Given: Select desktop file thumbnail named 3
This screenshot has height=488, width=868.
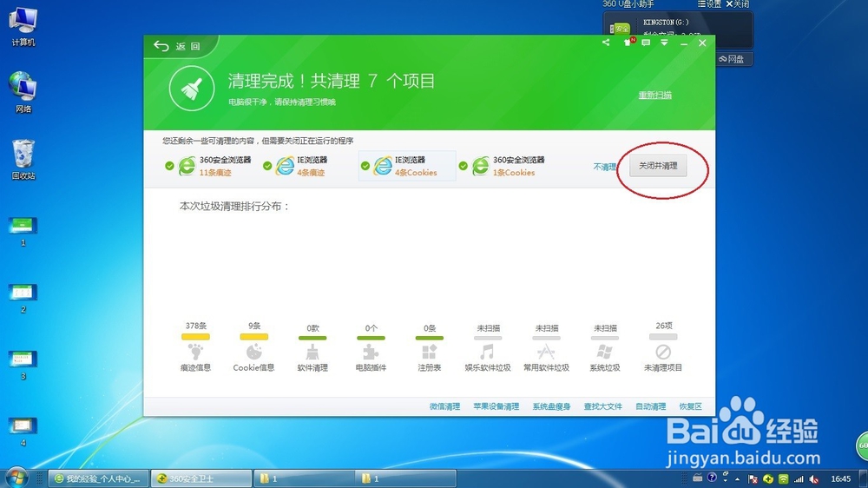Looking at the screenshot, I should [23, 365].
